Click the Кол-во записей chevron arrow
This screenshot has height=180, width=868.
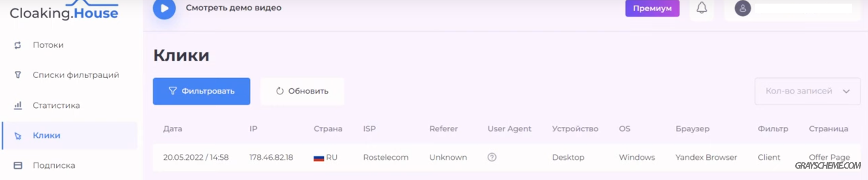click(x=846, y=91)
